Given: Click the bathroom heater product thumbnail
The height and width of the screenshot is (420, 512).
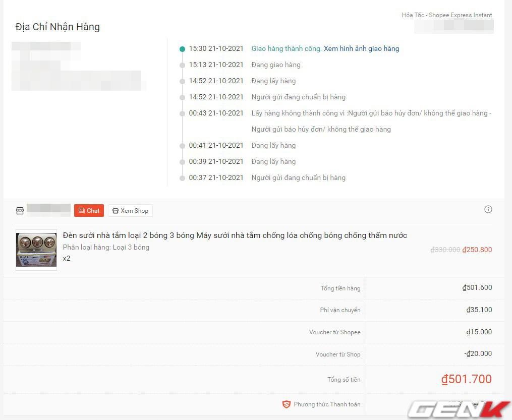Looking at the screenshot, I should [x=36, y=250].
